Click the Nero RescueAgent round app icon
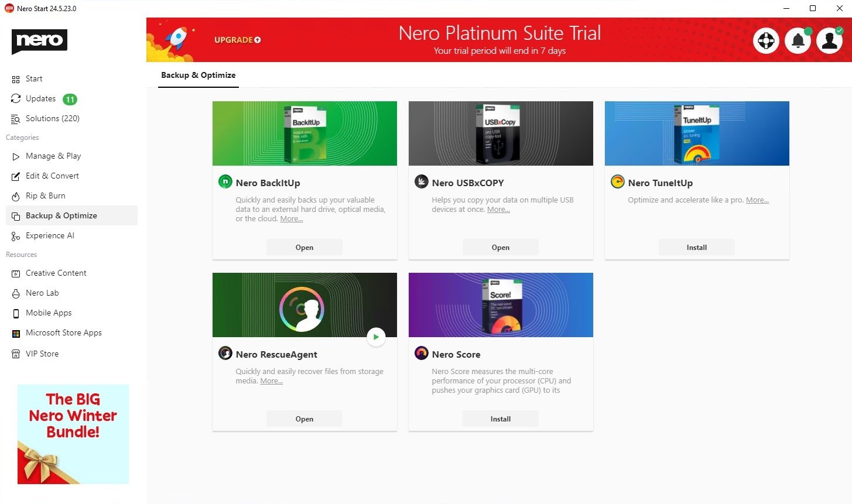 pos(225,353)
